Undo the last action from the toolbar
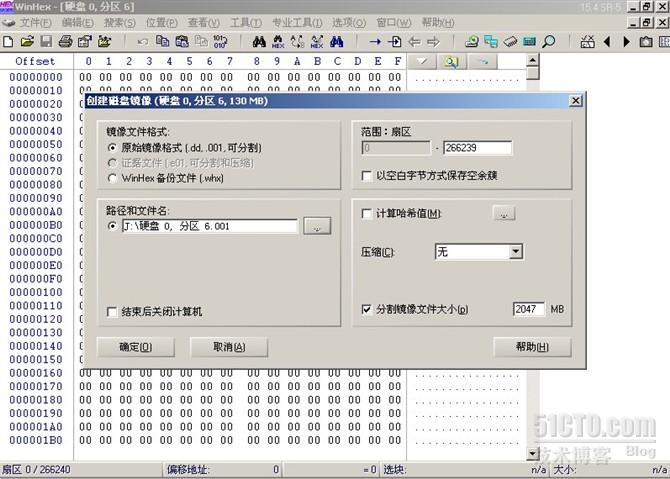Image resolution: width=670 pixels, height=479 pixels. click(x=143, y=41)
